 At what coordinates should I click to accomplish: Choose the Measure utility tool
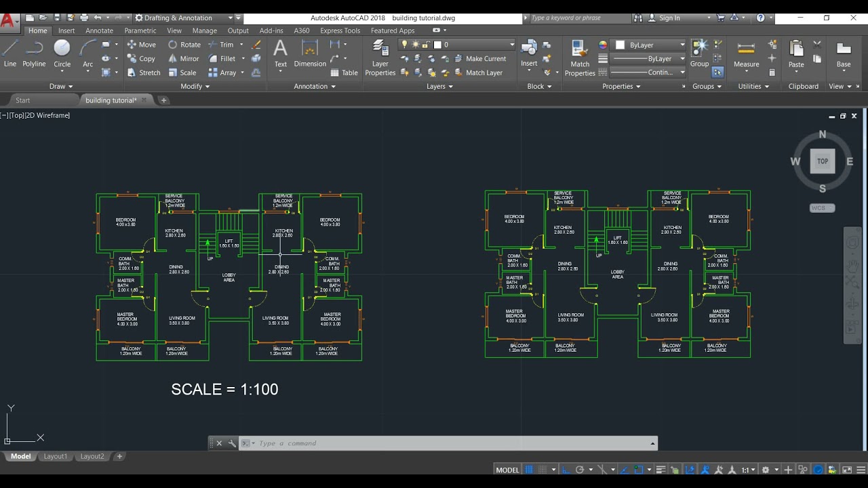coord(746,54)
